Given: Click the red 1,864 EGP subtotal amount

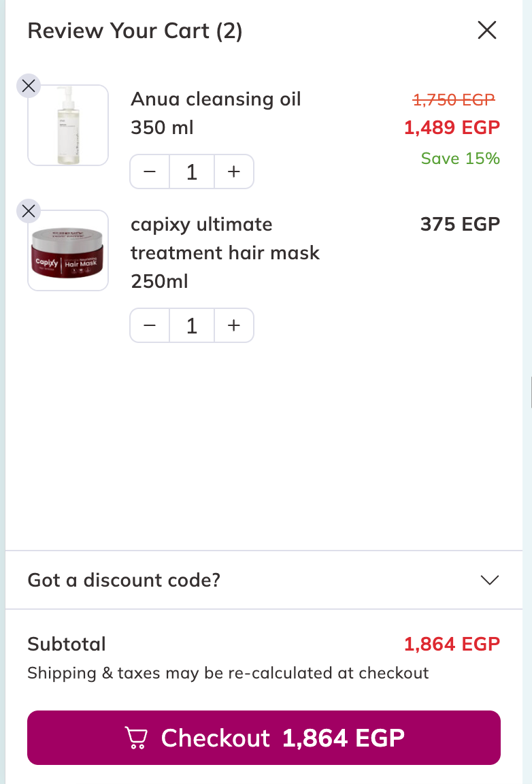Looking at the screenshot, I should point(452,644).
